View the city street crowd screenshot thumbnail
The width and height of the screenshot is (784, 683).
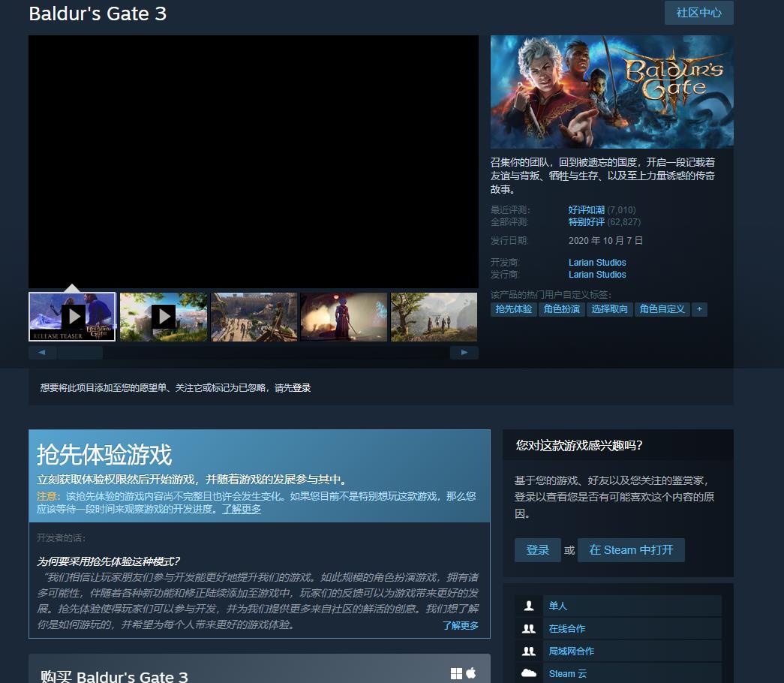tap(254, 317)
